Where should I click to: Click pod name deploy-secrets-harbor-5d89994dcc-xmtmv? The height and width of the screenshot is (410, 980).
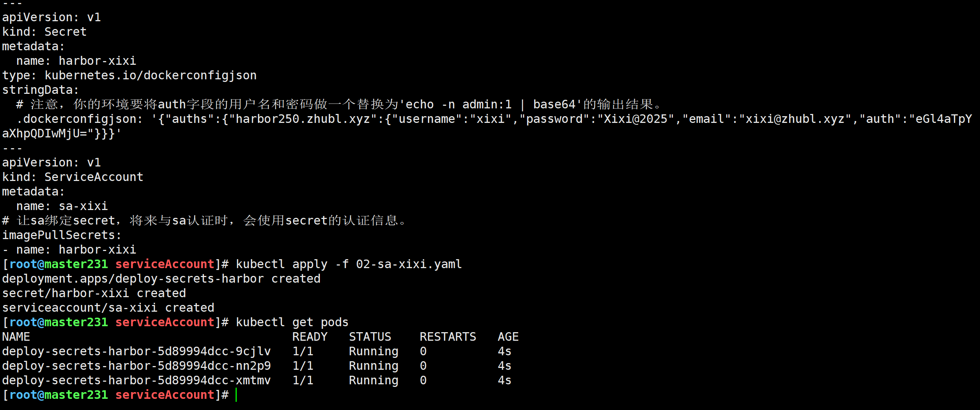click(x=136, y=380)
